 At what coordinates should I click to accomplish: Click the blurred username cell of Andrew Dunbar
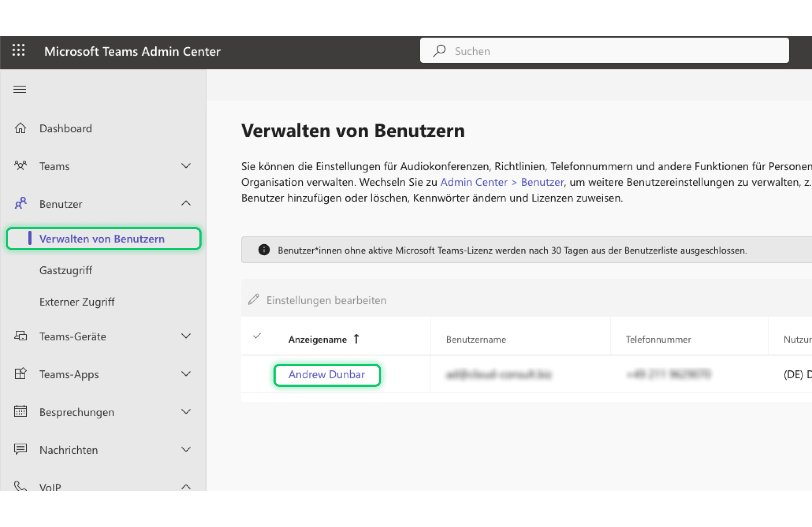[x=498, y=374]
